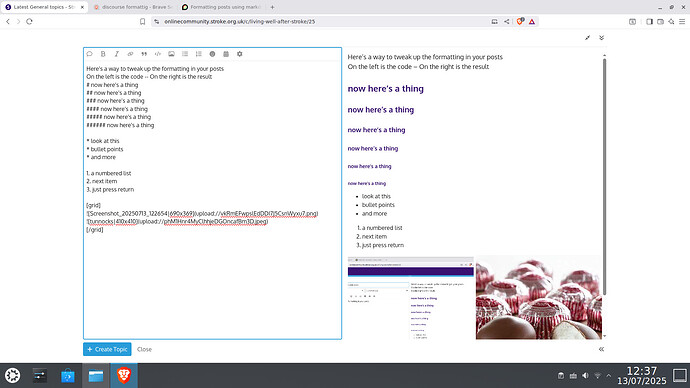Viewport: 690px width, 388px height.
Task: Apply italic formatting in the composer toolbar
Action: 117,54
